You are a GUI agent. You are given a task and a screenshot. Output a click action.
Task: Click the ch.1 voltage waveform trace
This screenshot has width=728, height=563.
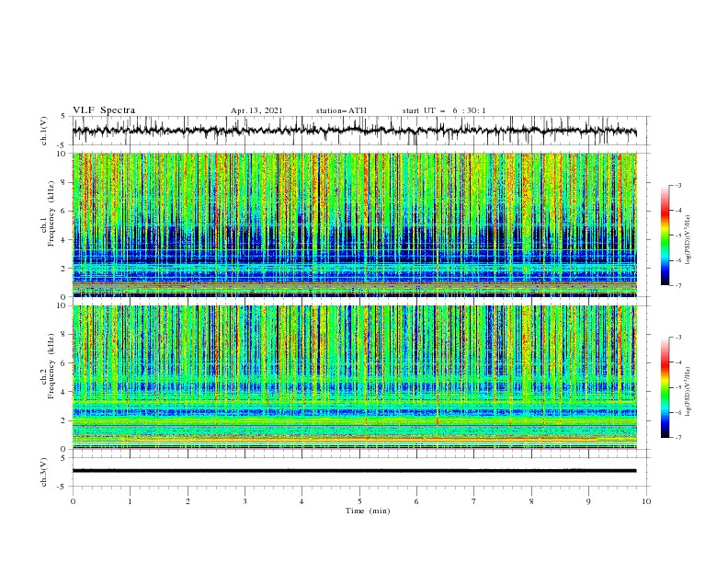[354, 131]
